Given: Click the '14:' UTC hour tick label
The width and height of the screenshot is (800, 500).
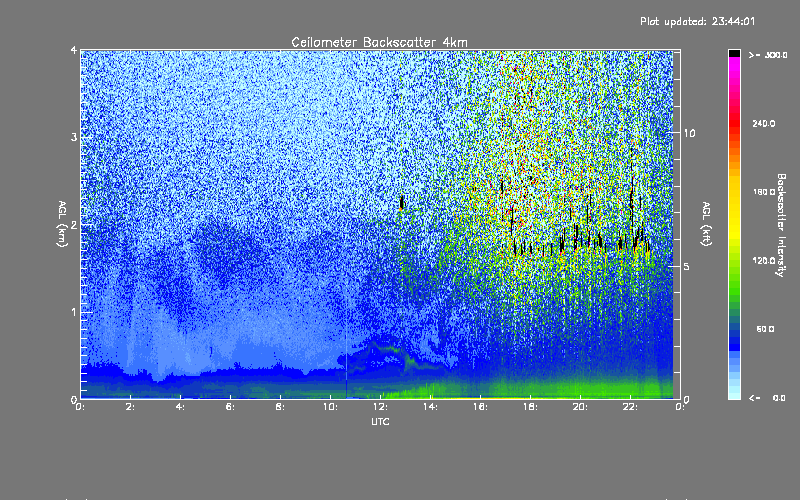Looking at the screenshot, I should click(431, 407).
